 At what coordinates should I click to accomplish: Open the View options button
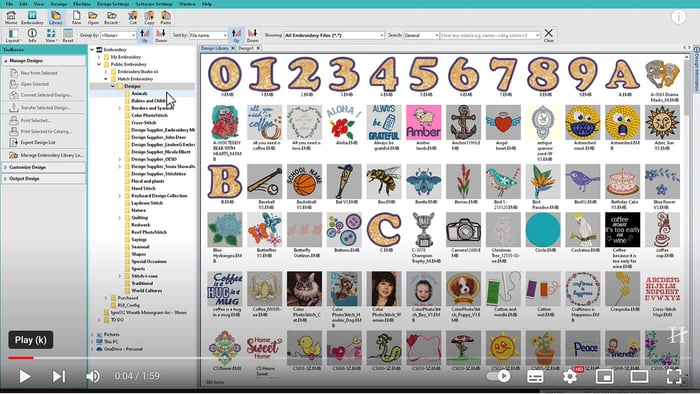click(50, 35)
